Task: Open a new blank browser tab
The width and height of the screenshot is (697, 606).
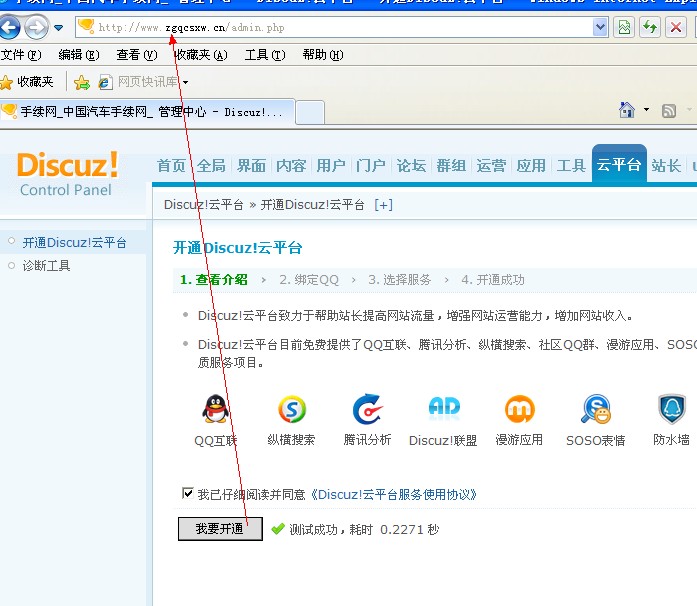Action: (310, 112)
